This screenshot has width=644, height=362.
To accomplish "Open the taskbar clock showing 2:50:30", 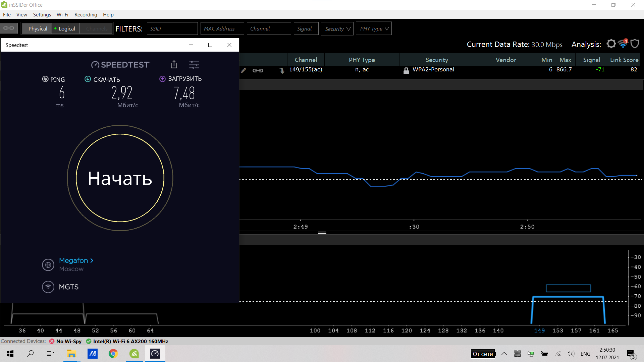I will tap(607, 354).
